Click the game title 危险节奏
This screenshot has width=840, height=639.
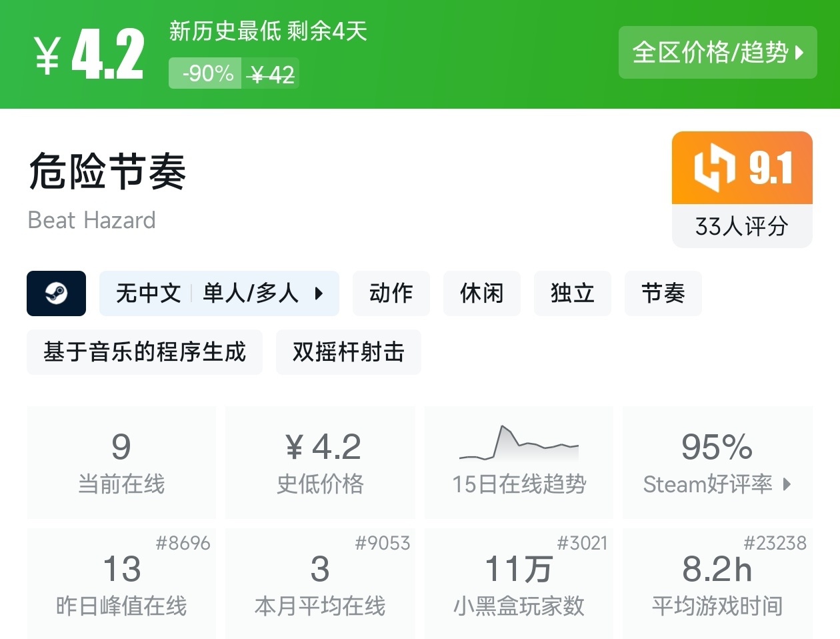point(107,171)
